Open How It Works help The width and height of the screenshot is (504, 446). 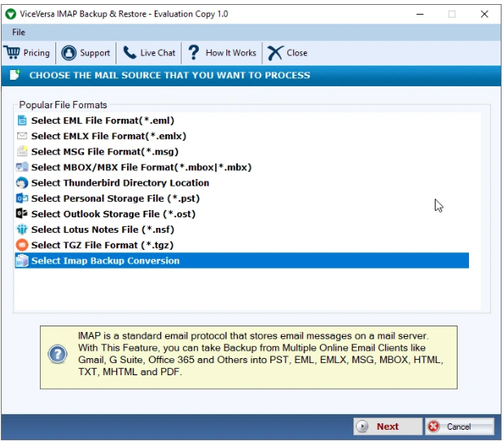click(222, 53)
